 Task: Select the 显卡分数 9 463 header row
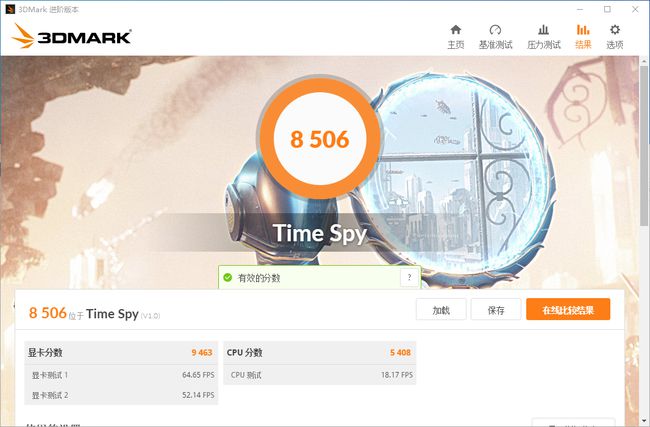121,353
